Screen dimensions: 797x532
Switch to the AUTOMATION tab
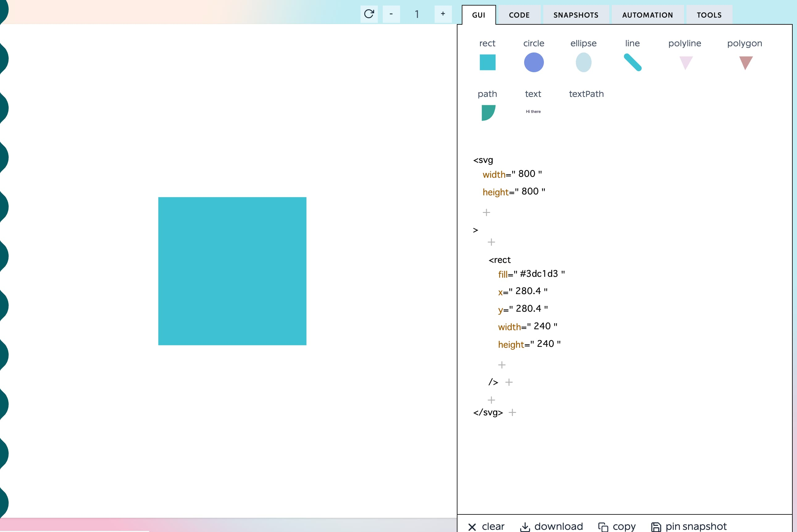pyautogui.click(x=647, y=15)
